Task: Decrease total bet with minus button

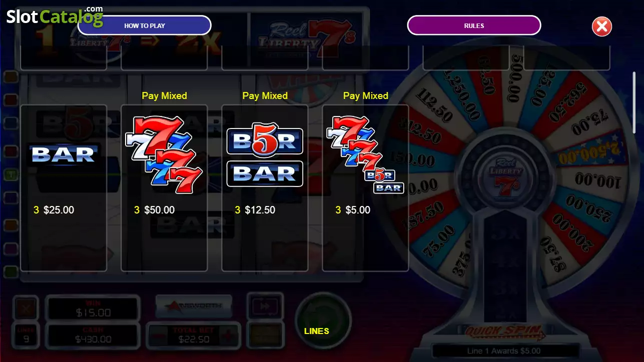Action: 159,336
